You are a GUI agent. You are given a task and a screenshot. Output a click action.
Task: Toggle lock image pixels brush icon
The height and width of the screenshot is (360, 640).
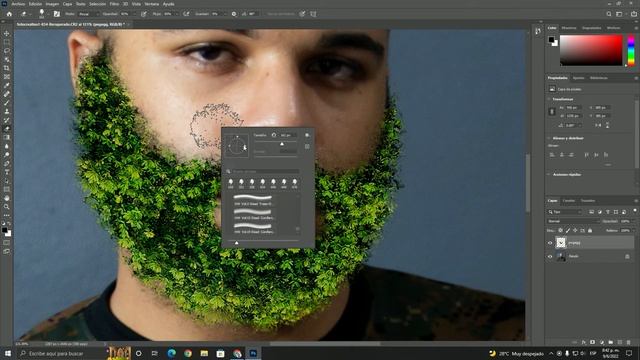coord(568,231)
